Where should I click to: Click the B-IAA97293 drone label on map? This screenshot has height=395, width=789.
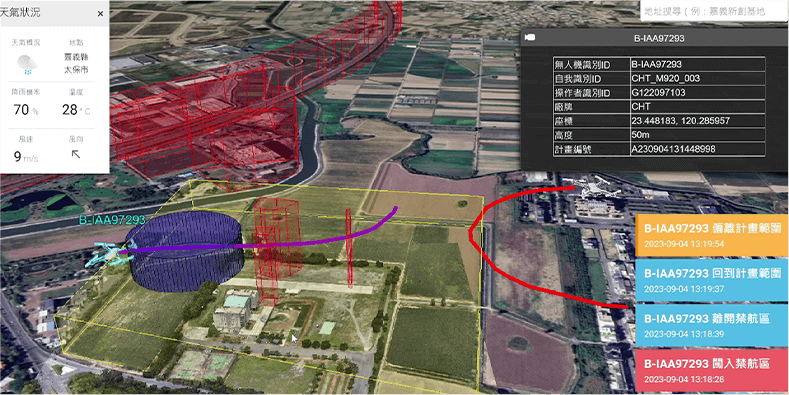coord(112,219)
